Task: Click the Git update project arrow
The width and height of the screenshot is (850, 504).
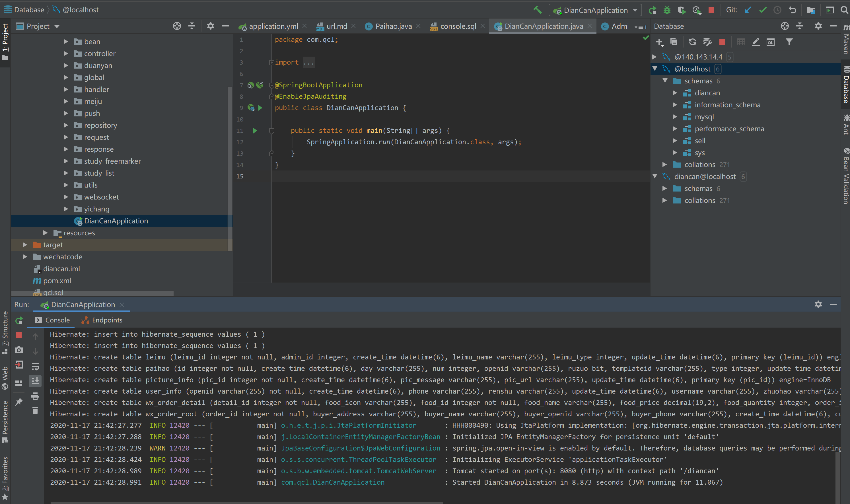Action: click(748, 10)
